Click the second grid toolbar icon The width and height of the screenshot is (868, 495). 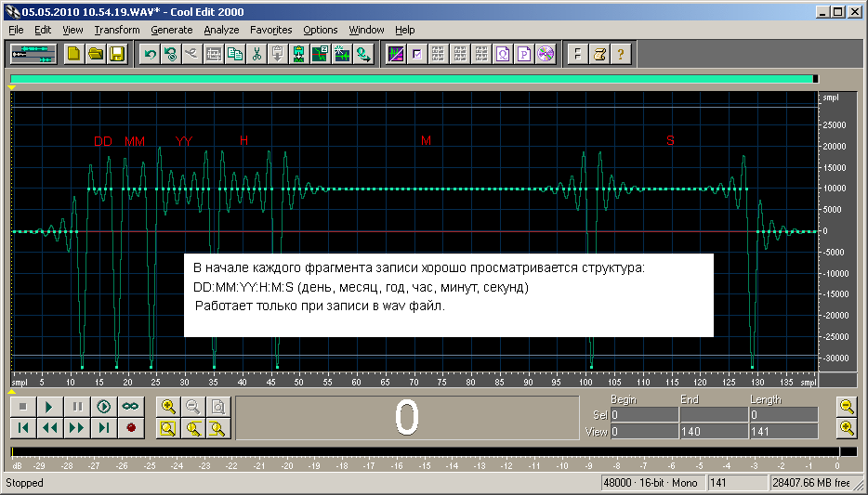pos(459,54)
